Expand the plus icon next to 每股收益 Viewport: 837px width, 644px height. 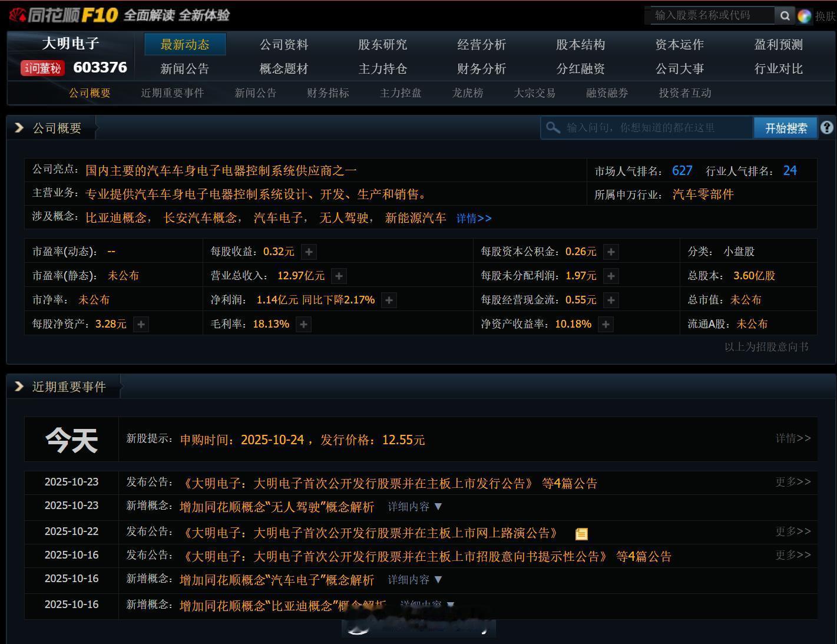click(x=309, y=252)
